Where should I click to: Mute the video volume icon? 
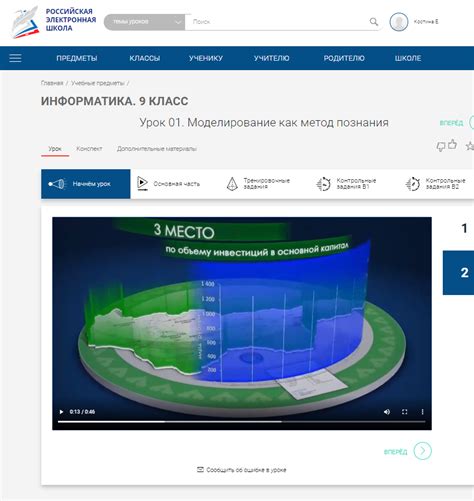point(387,412)
